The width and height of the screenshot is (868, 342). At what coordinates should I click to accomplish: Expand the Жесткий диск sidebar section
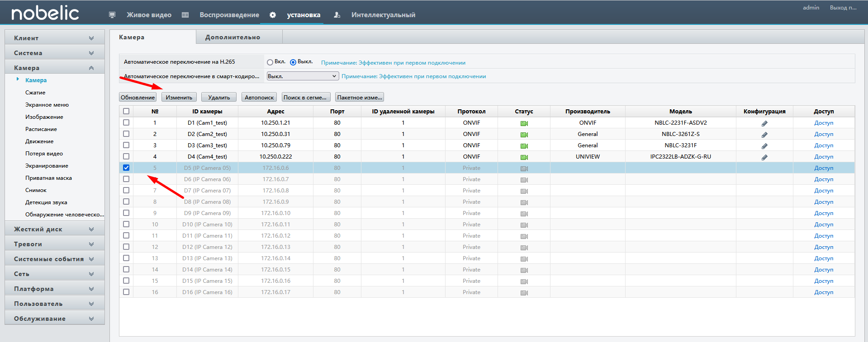(x=54, y=229)
